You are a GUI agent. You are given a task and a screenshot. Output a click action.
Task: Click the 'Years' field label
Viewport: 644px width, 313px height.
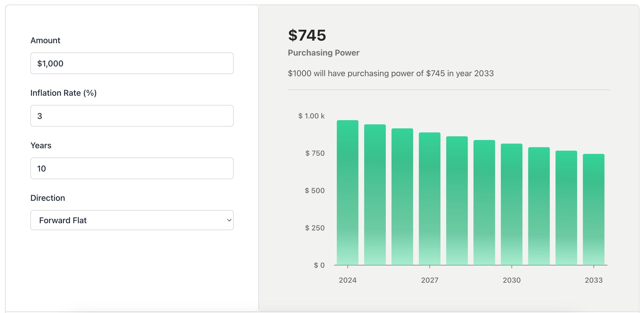point(41,145)
